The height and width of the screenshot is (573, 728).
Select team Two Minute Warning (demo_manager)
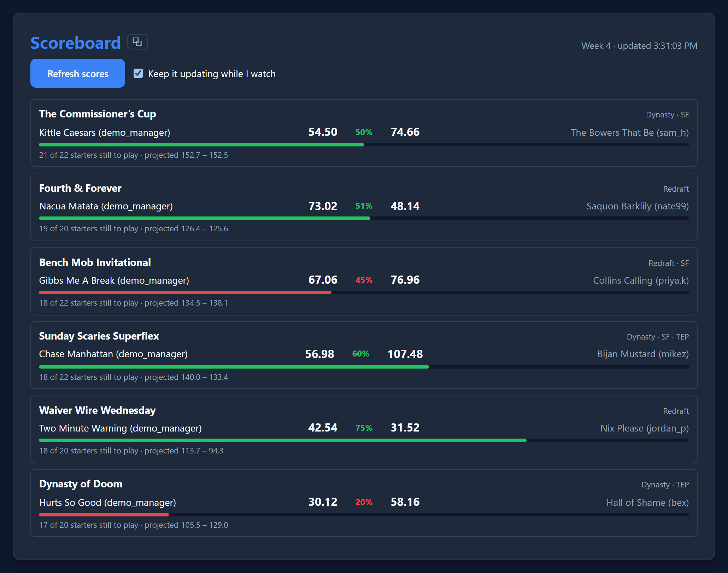pos(121,428)
